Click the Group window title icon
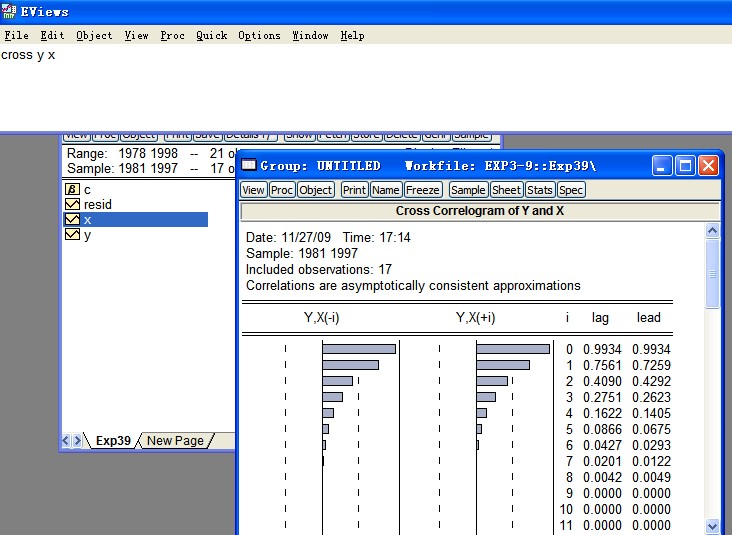This screenshot has width=732, height=535. 249,165
